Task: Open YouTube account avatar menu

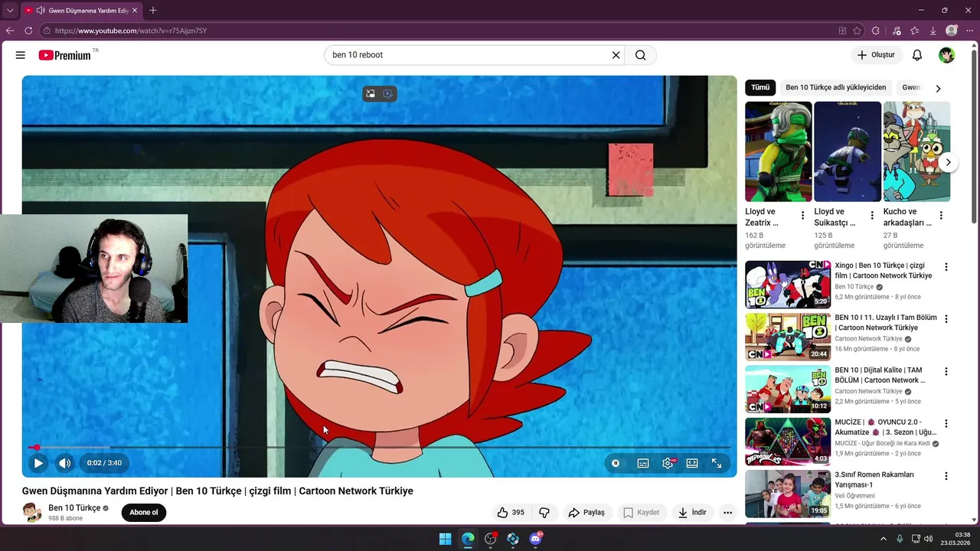Action: click(947, 55)
